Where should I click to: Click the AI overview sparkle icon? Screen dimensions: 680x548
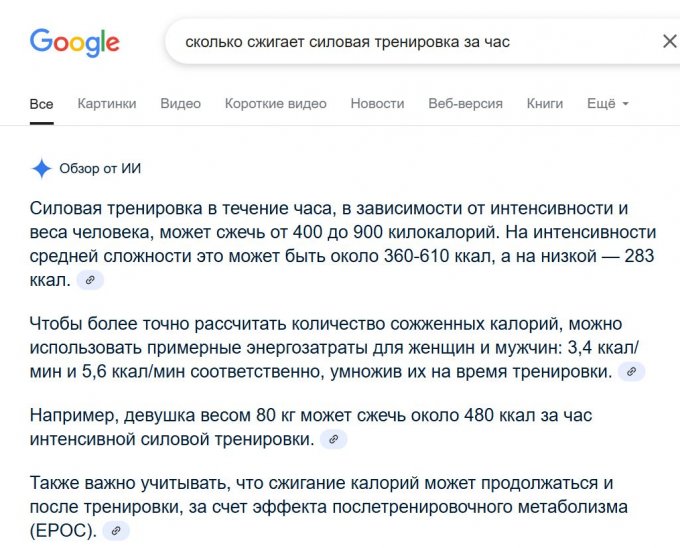pyautogui.click(x=41, y=168)
